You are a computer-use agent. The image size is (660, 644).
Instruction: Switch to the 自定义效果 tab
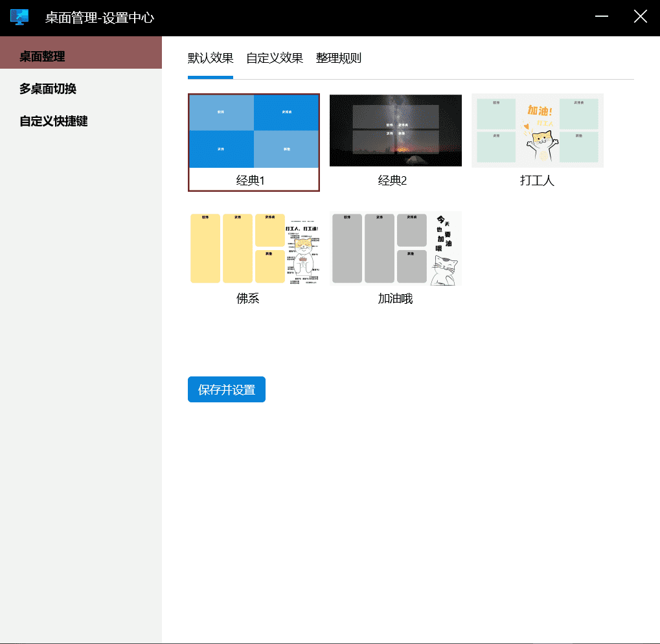pyautogui.click(x=275, y=58)
